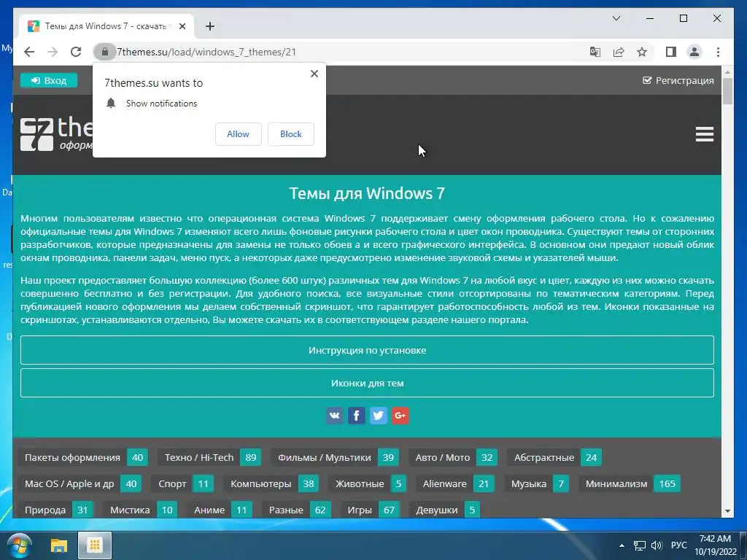747x560 pixels.
Task: Share on Google Plus
Action: (x=400, y=416)
